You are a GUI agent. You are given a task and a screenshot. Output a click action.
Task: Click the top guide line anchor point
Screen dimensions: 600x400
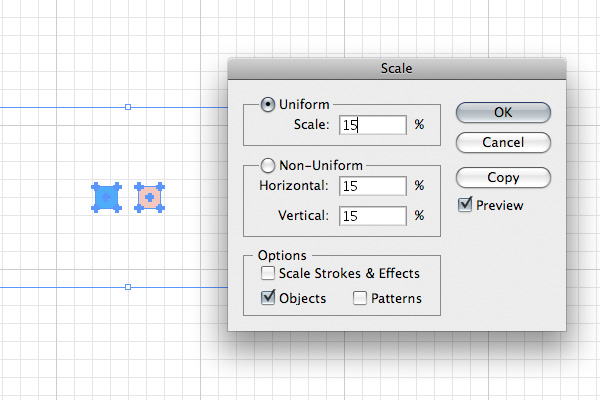(x=128, y=107)
